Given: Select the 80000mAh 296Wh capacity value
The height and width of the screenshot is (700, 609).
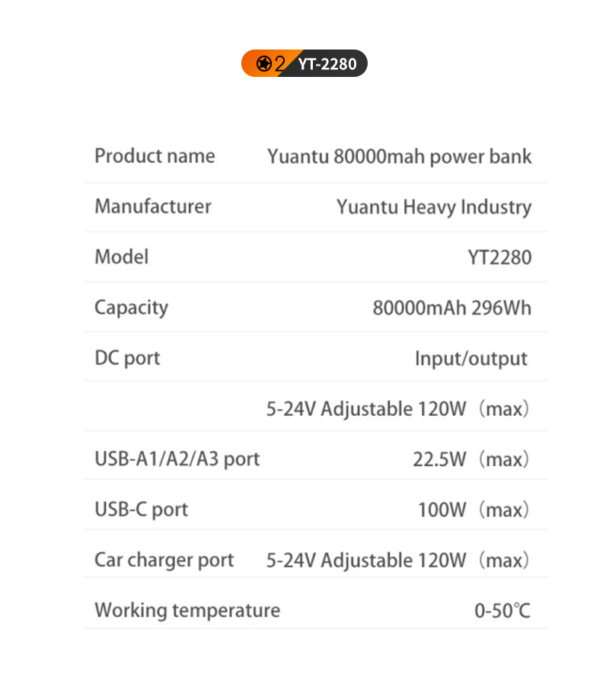Looking at the screenshot, I should coord(451,308).
